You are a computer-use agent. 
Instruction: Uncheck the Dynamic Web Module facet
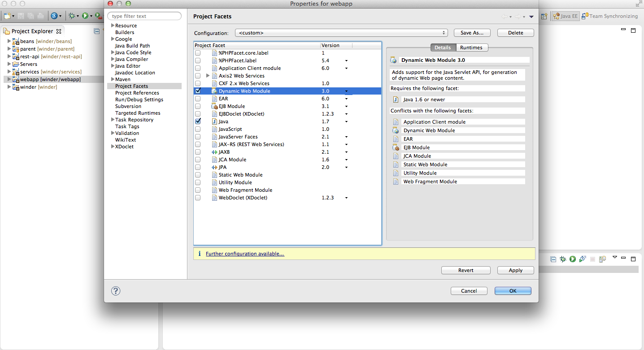point(198,91)
